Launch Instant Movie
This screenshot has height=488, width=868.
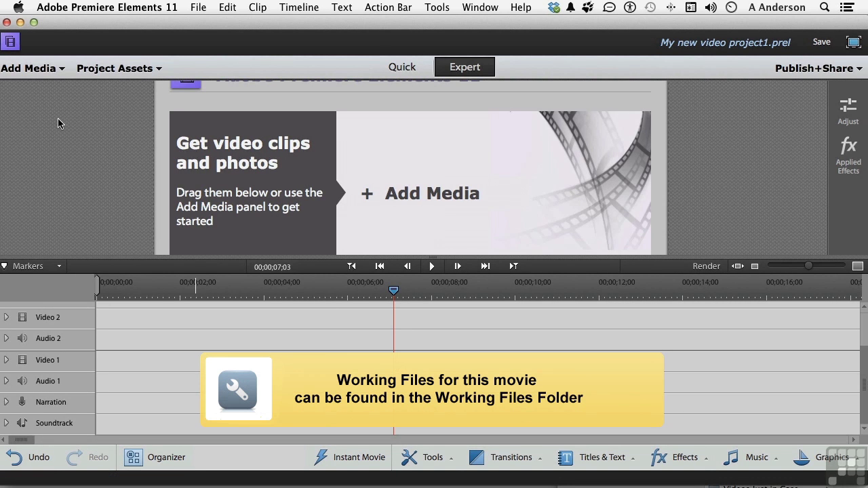point(350,457)
